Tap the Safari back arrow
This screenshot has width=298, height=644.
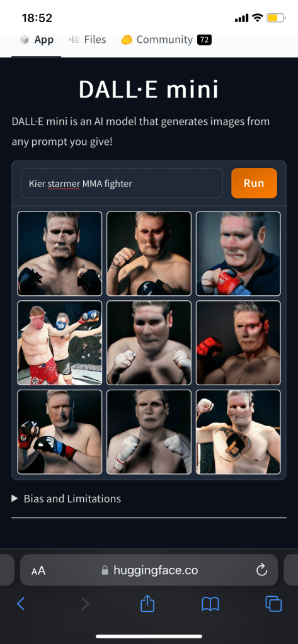[21, 603]
